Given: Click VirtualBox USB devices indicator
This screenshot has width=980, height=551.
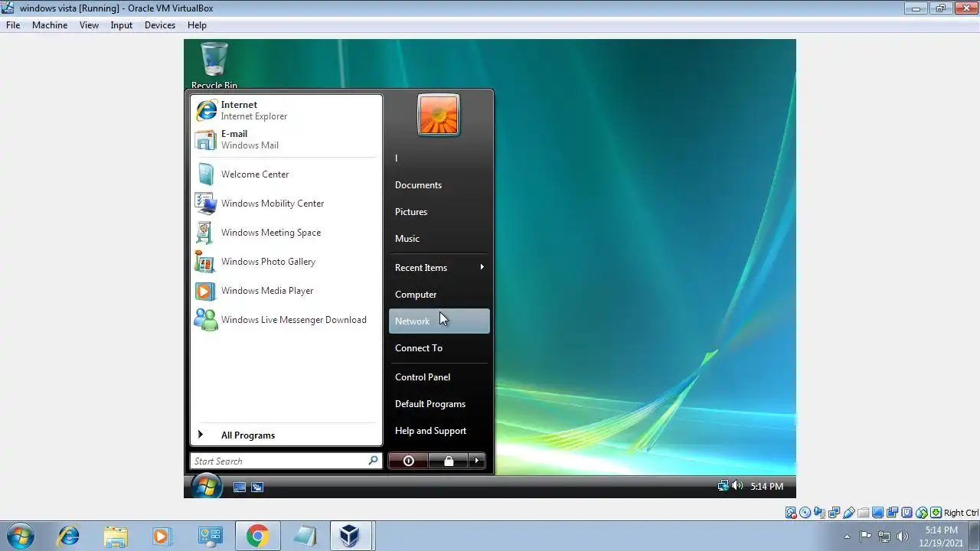Looking at the screenshot, I should (849, 513).
